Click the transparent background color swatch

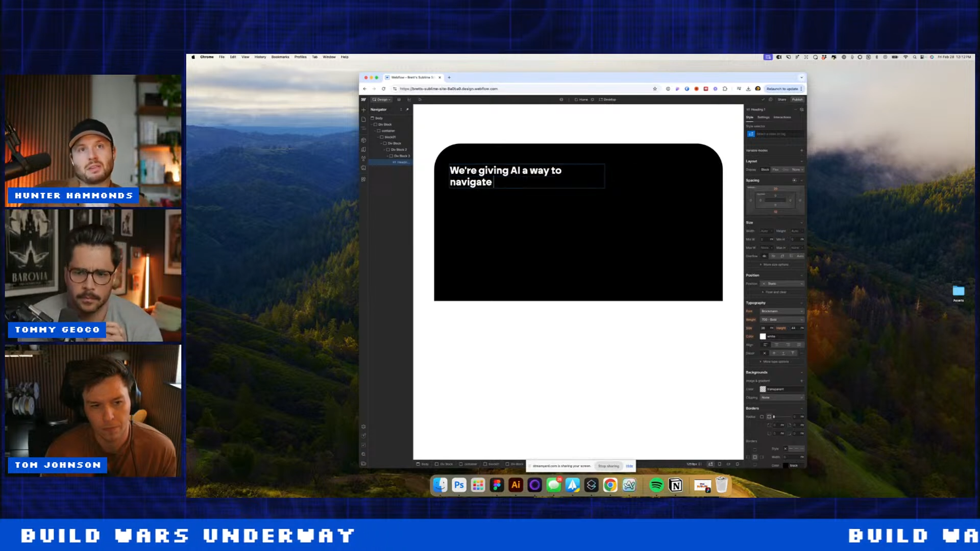pyautogui.click(x=763, y=389)
